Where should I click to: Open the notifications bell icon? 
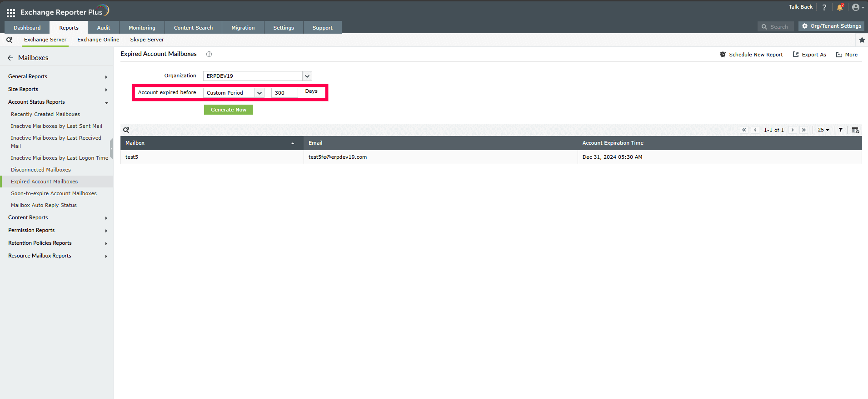point(840,7)
